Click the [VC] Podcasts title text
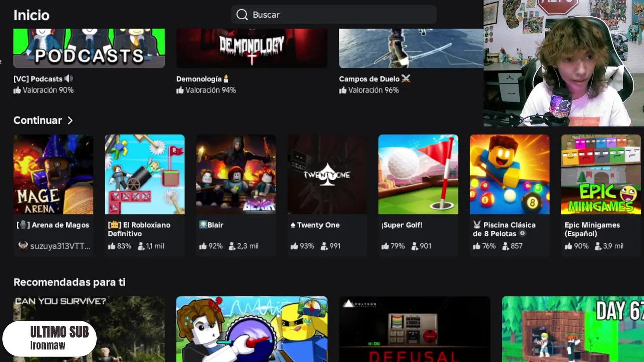Viewport: 644px width, 362px height. pos(43,79)
